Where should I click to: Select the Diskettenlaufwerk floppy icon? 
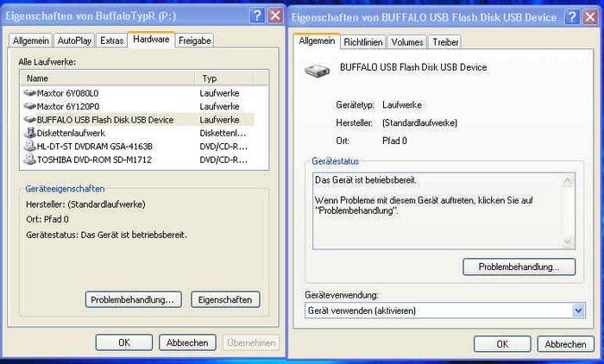pyautogui.click(x=29, y=133)
